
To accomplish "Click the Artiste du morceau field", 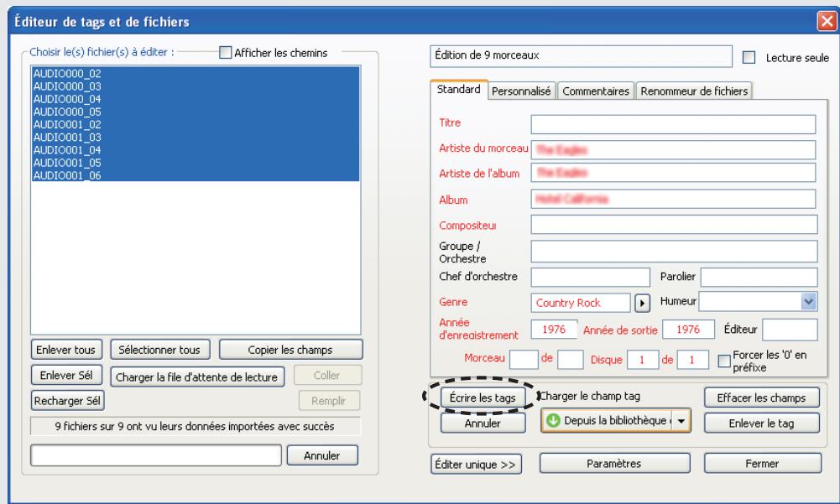I will pos(673,150).
